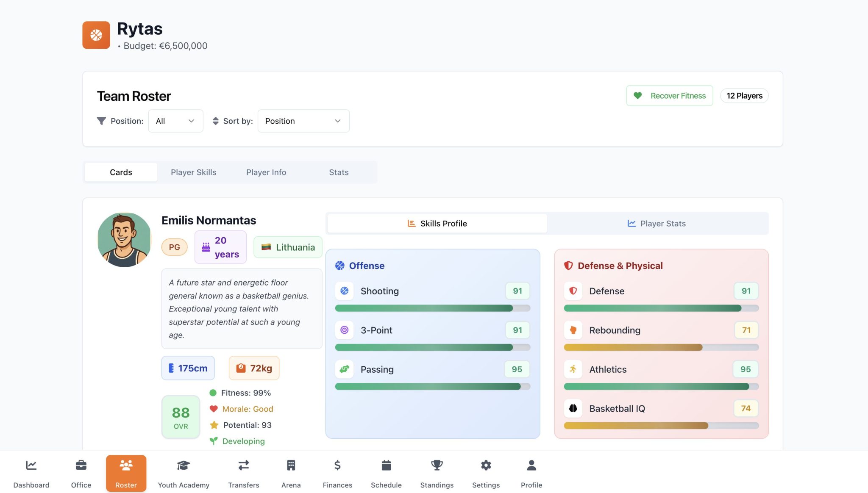The image size is (868, 493).
Task: Open Finances dollar sign icon
Action: pyautogui.click(x=337, y=465)
